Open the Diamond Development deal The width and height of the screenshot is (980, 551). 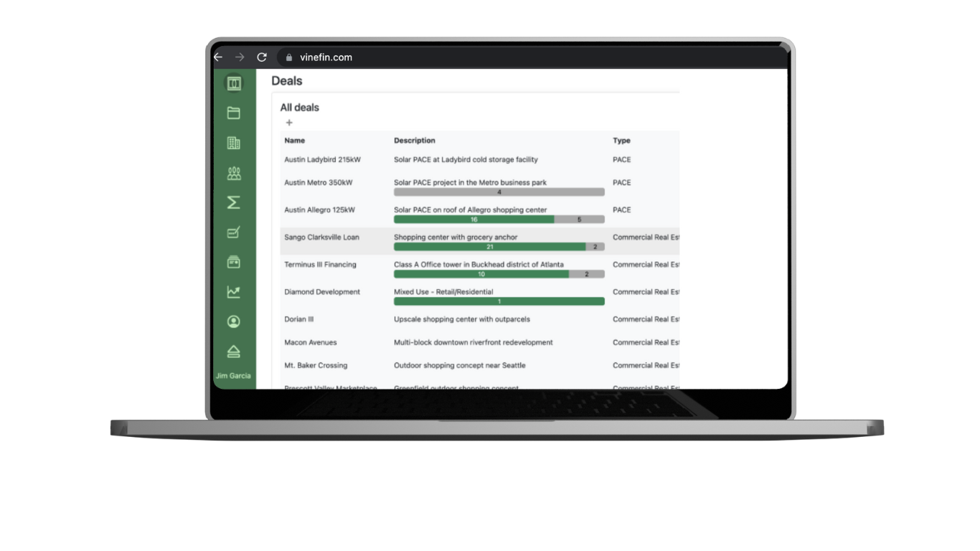point(322,292)
